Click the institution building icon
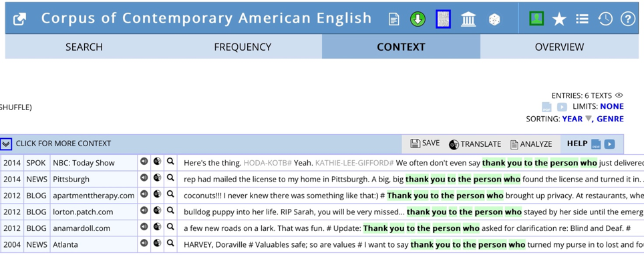 tap(468, 19)
